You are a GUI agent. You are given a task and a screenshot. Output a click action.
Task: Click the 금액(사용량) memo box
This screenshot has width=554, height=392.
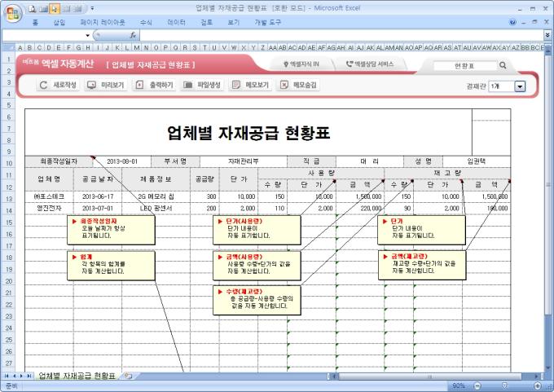257,266
